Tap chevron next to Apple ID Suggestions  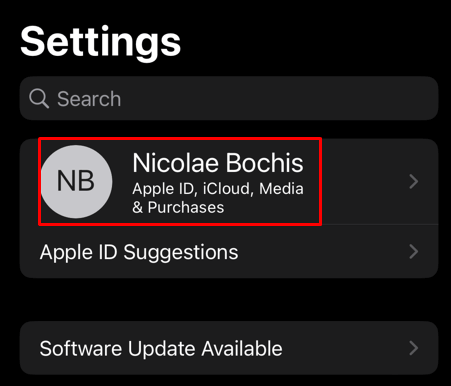coord(414,252)
